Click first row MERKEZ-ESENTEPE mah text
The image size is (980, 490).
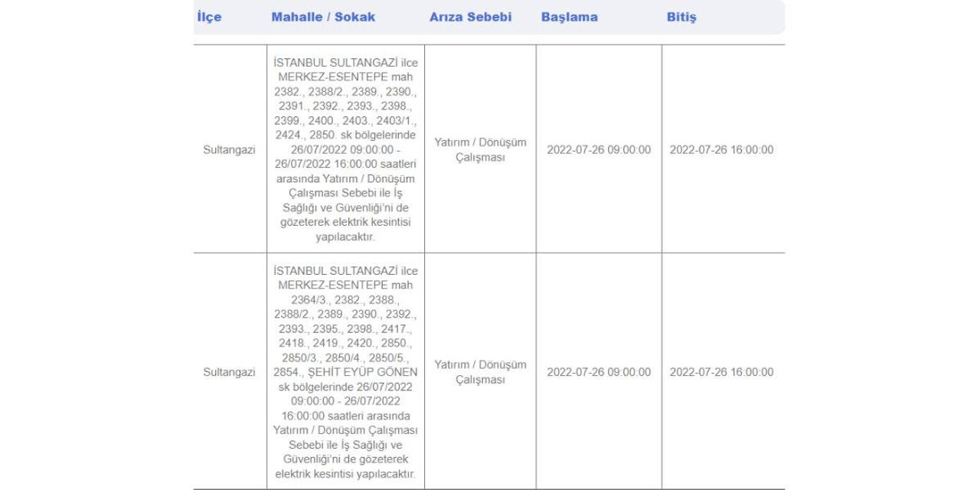(346, 77)
